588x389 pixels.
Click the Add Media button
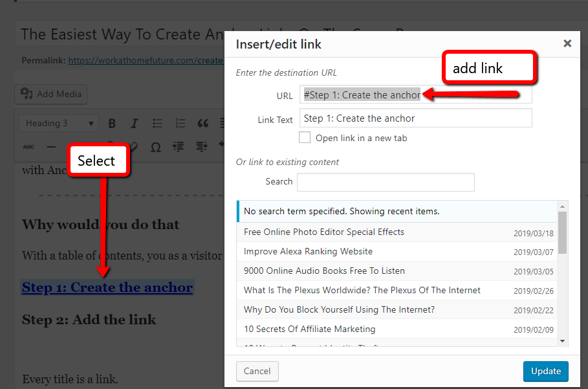coord(50,94)
